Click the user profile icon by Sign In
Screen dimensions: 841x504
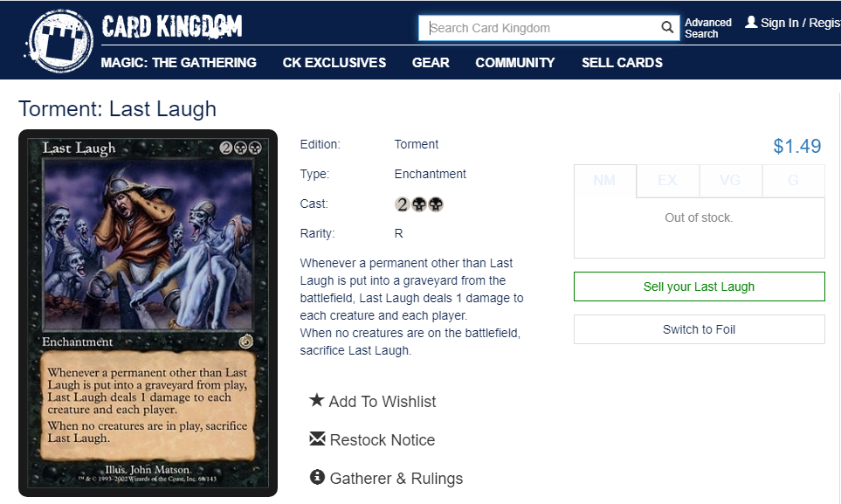point(751,23)
